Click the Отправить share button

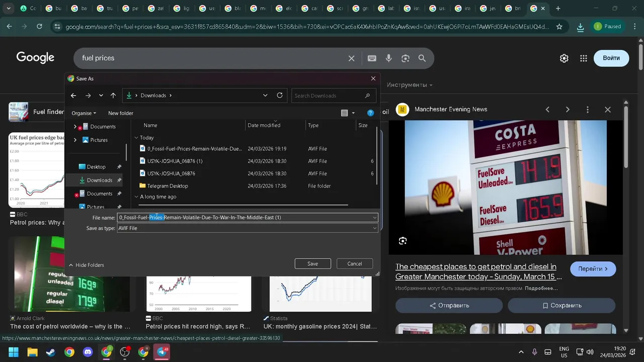point(449,306)
